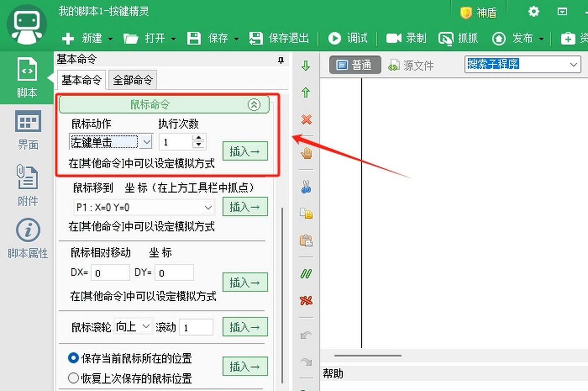Focus the DX= input field
588x391 pixels.
[x=110, y=273]
